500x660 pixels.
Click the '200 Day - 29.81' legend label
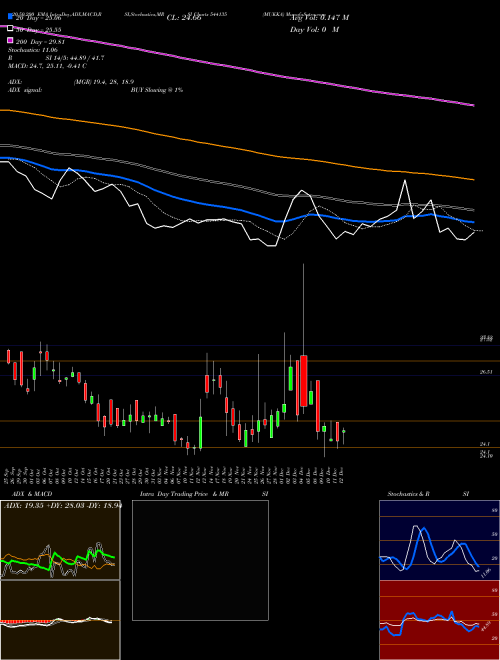pos(40,42)
